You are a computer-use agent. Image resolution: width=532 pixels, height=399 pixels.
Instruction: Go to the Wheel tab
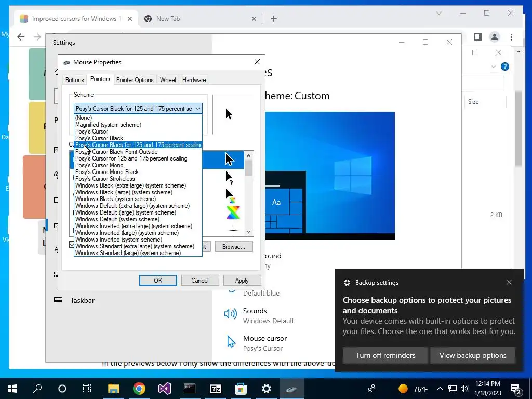(x=168, y=79)
